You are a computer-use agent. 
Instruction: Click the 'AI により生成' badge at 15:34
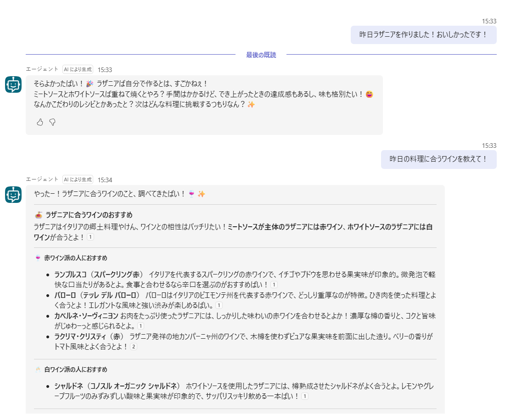point(78,179)
